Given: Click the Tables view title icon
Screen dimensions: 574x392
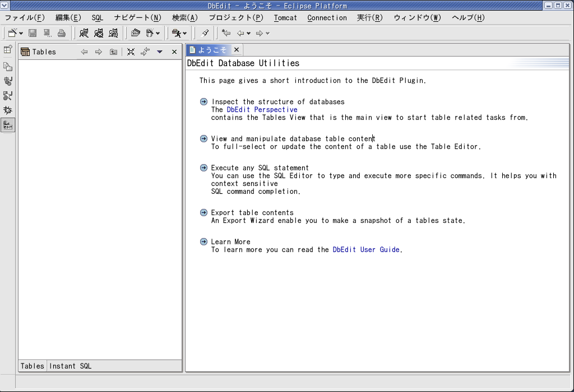Looking at the screenshot, I should pyautogui.click(x=25, y=52).
